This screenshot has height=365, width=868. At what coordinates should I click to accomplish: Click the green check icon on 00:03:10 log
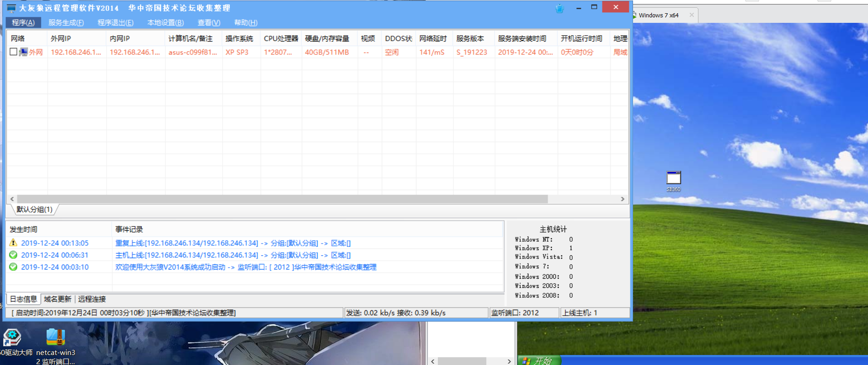(x=13, y=267)
